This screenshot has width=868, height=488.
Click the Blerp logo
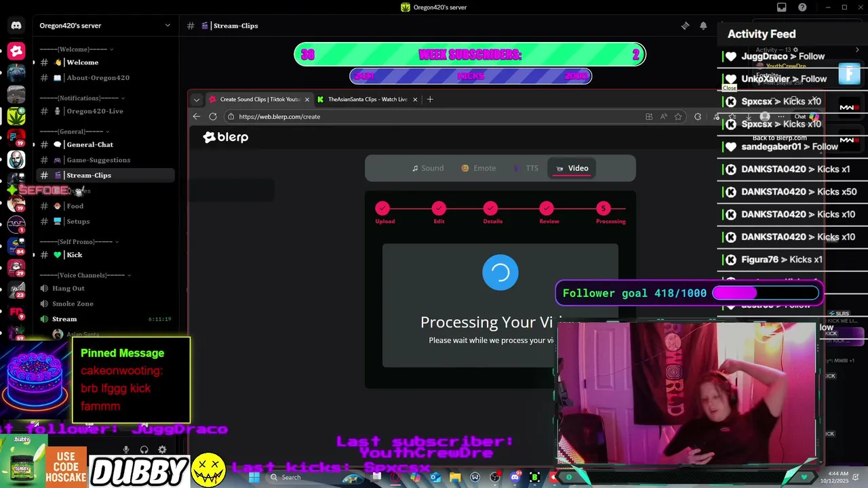coord(226,137)
